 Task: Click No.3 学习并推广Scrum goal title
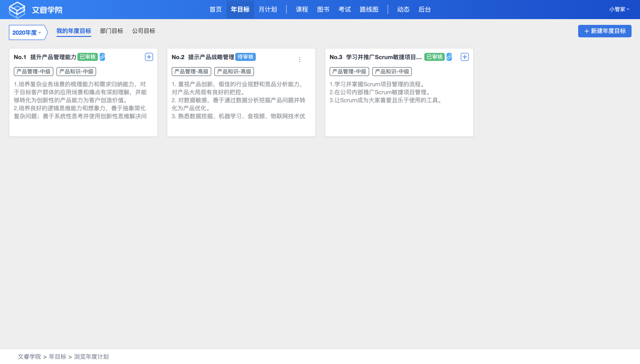point(383,57)
